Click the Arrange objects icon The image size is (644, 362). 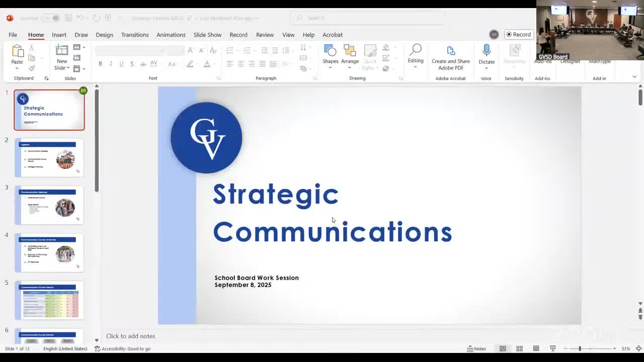pyautogui.click(x=350, y=55)
